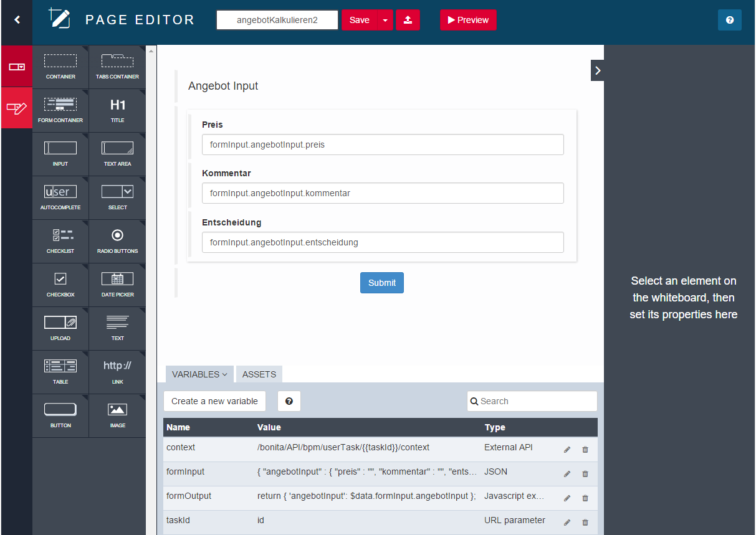Click the URL parameter type cell

click(515, 520)
